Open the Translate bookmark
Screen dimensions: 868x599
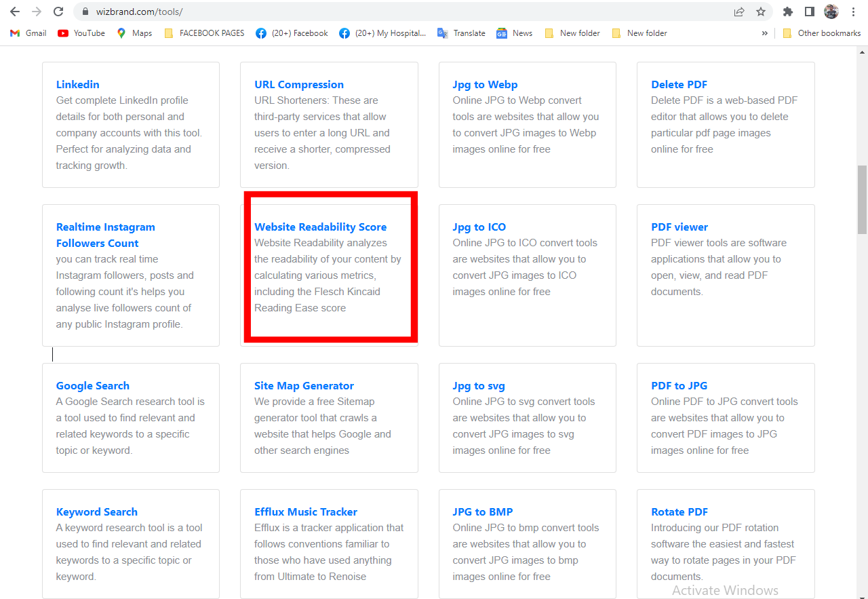461,33
